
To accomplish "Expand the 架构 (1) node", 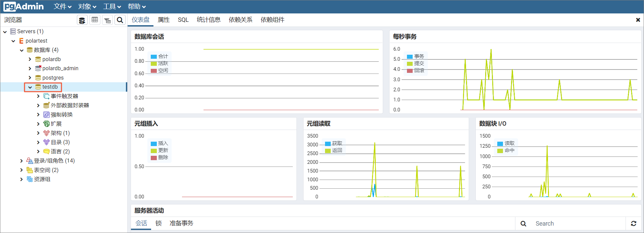I will tap(38, 133).
